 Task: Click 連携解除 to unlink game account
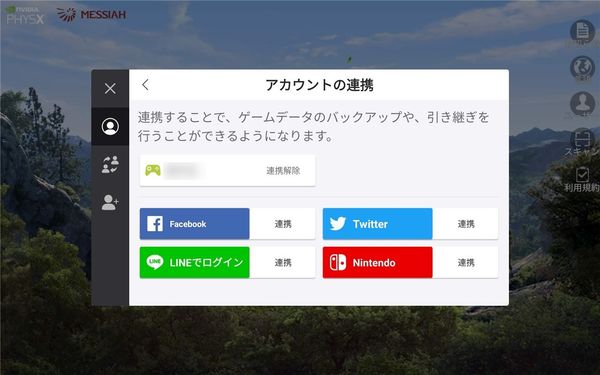pos(283,171)
